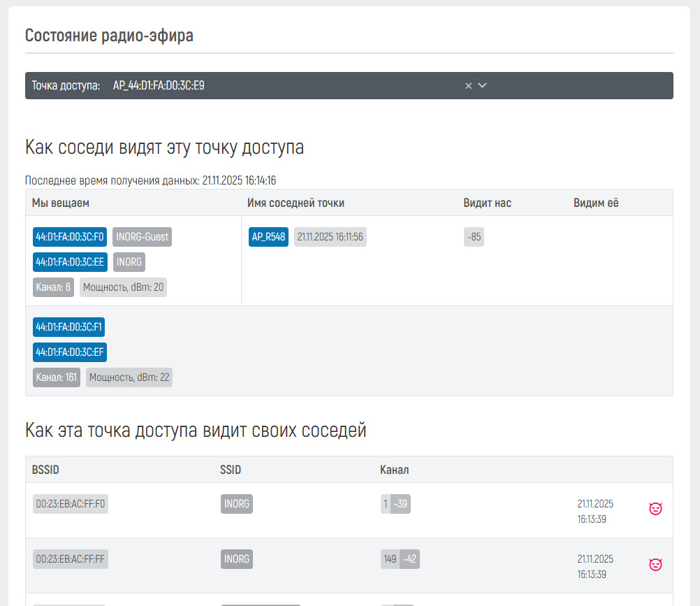The image size is (700, 606).
Task: Click the BSSID 00:23:EB:AC:FF:FF cell
Action: (71, 559)
